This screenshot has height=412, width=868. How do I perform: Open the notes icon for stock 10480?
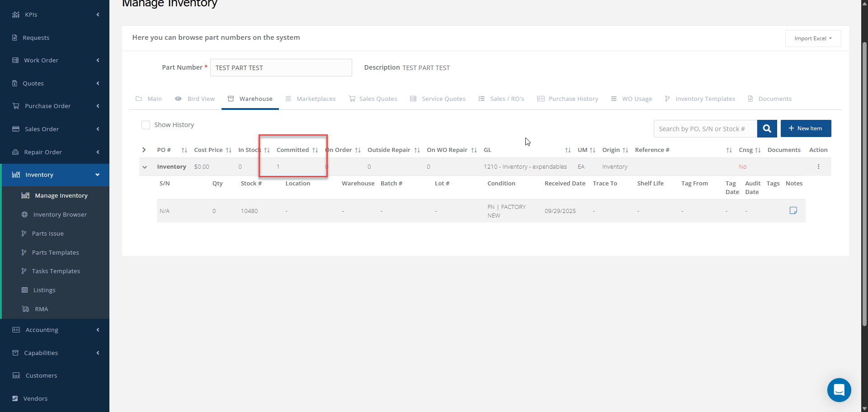793,211
